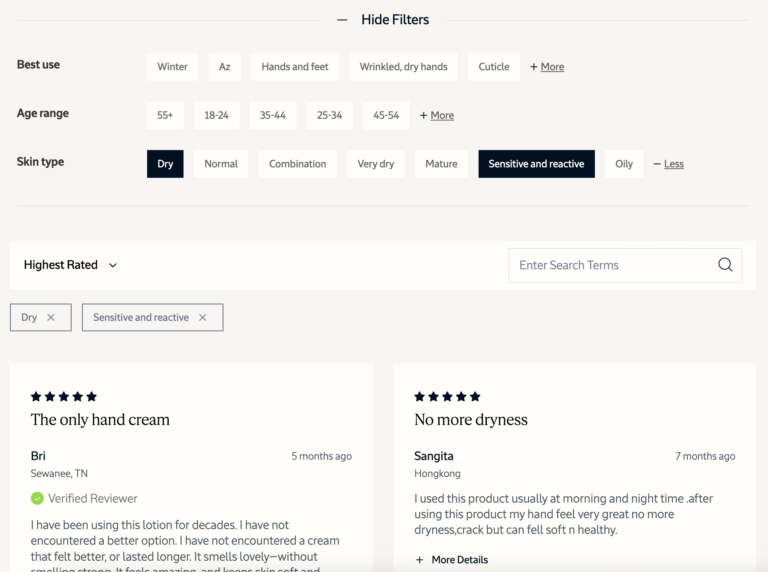
Task: Deselect the Sensitive and reactive skin filter
Action: 536,164
